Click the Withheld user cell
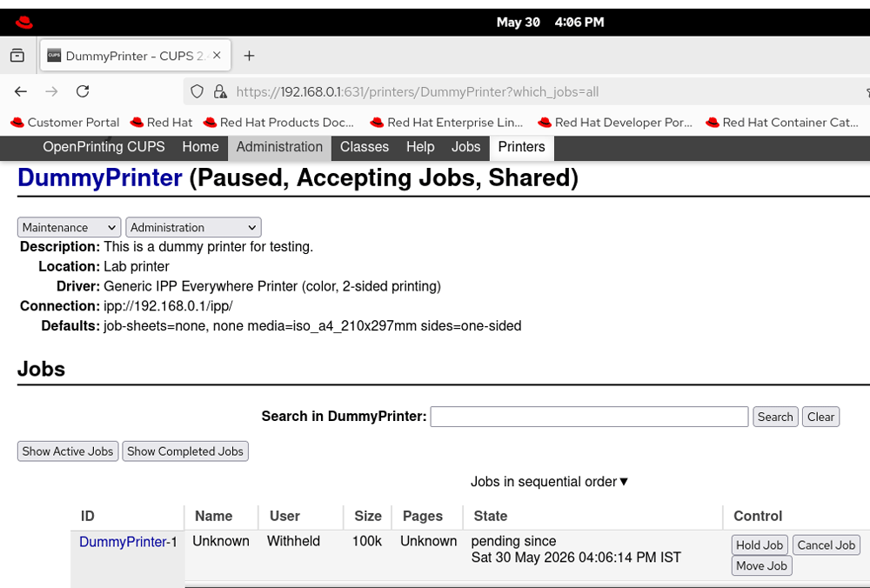This screenshot has height=588, width=870. coord(293,541)
